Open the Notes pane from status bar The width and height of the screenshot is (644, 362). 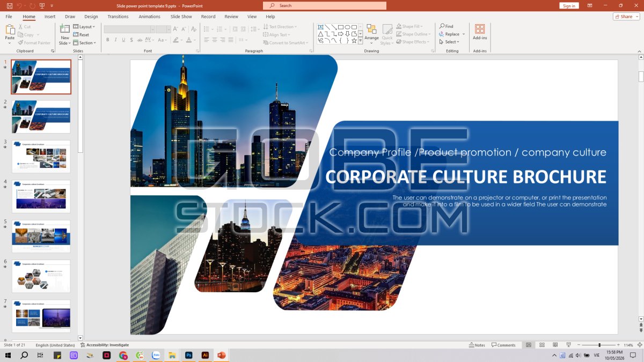[477, 345]
